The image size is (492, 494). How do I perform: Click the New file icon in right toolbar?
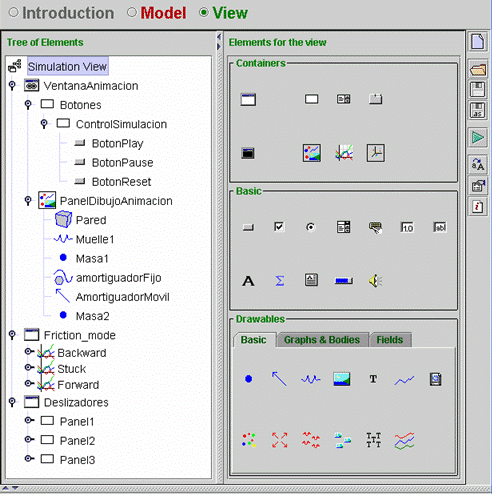[x=478, y=42]
